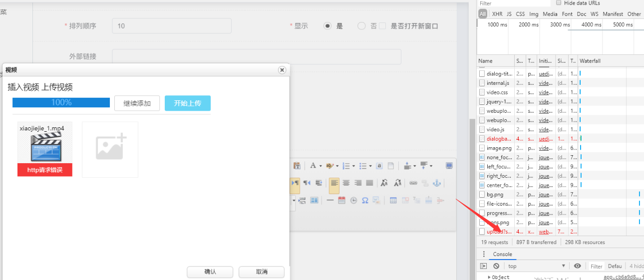Screen dimensions: 644x280
Task: Expand the Object entry in console
Action: (x=489, y=277)
